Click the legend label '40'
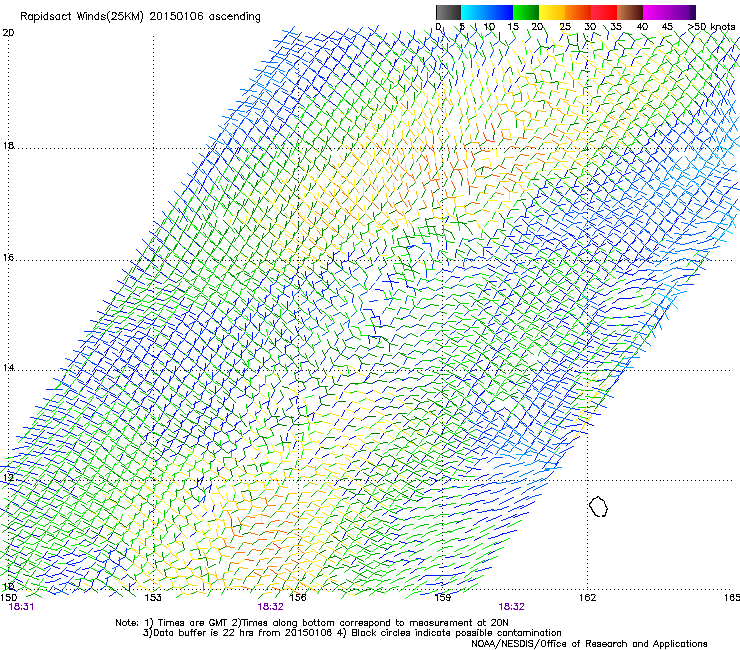740x650 pixels. pos(642,27)
